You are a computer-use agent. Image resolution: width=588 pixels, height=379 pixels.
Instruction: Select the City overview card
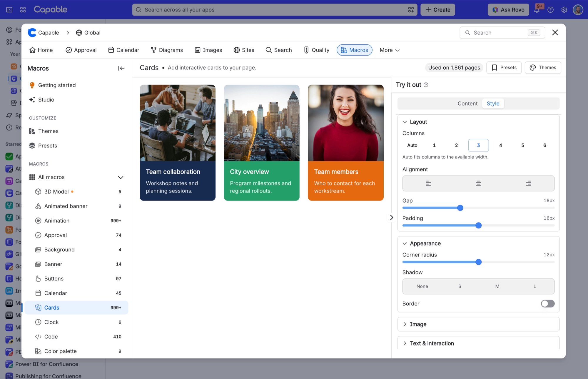pos(262,143)
